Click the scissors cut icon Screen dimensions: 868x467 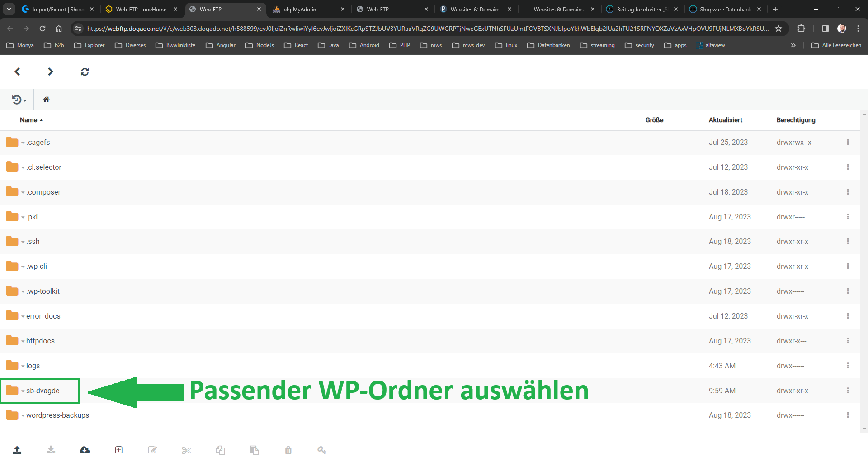[186, 450]
